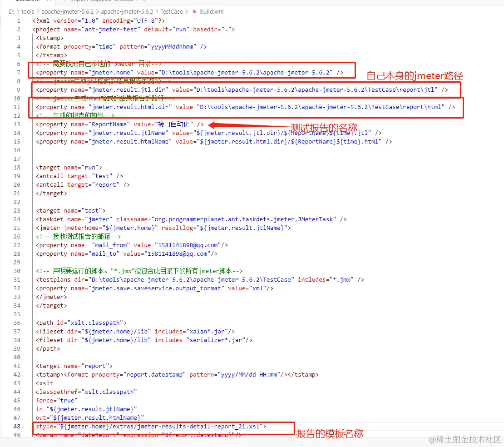The image size is (504, 447).
Task: Click "jmeter.result.htmlName" property name on line 15
Action: (x=130, y=142)
